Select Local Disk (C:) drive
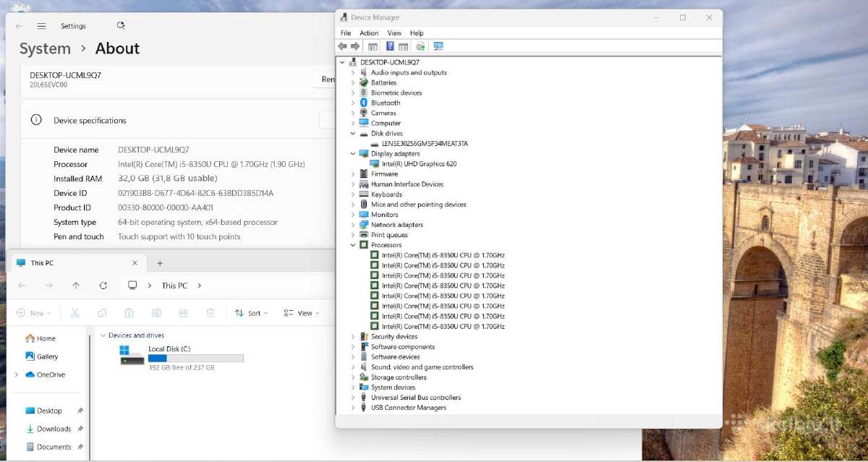The height and width of the screenshot is (462, 868). [x=182, y=357]
